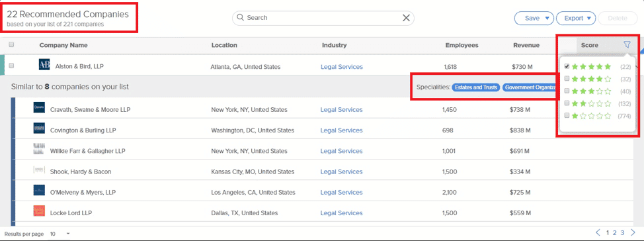Screen dimensions: 644x241
Task: Click Washington, DC location cell
Action: click(253, 130)
